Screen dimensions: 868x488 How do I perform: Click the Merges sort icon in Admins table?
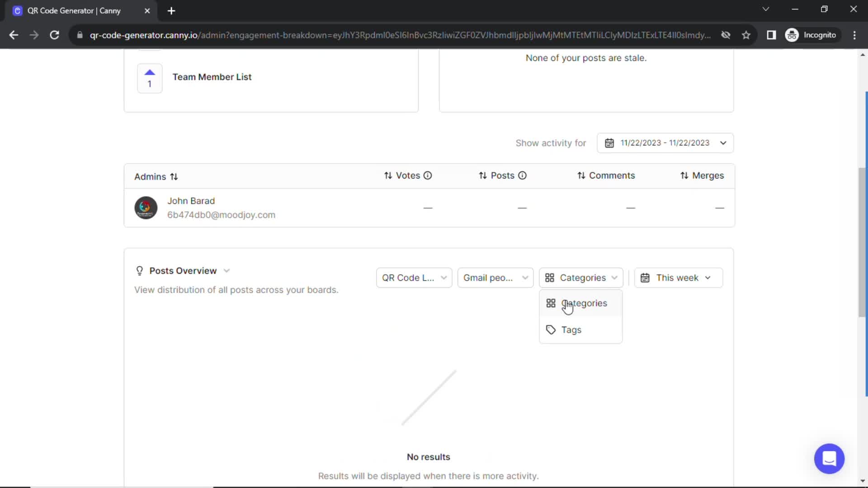pos(684,175)
